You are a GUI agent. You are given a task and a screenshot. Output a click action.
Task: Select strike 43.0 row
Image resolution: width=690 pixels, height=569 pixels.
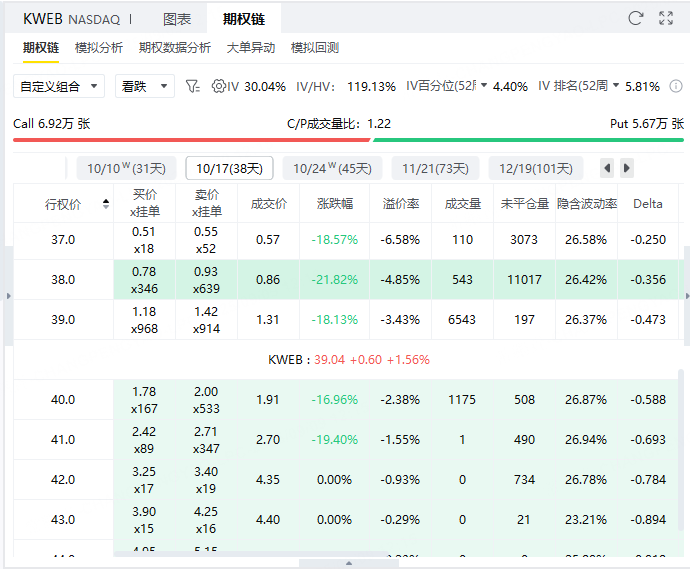pyautogui.click(x=346, y=520)
